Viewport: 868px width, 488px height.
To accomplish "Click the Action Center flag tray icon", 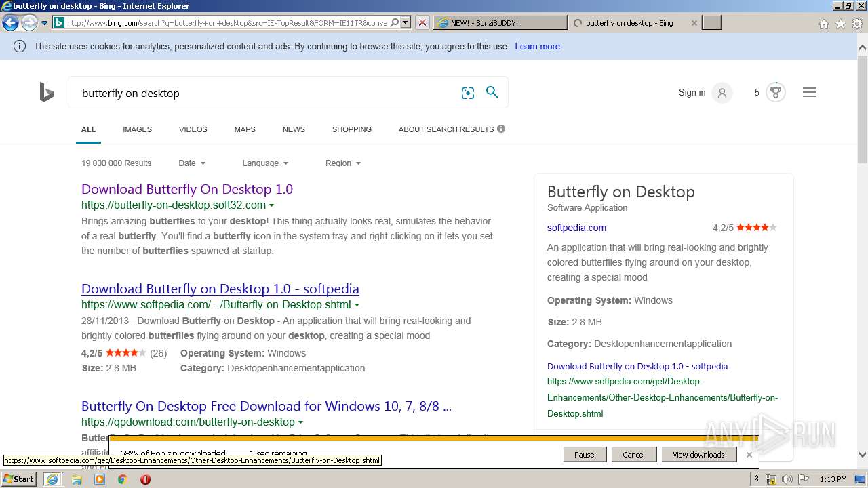I will (804, 479).
